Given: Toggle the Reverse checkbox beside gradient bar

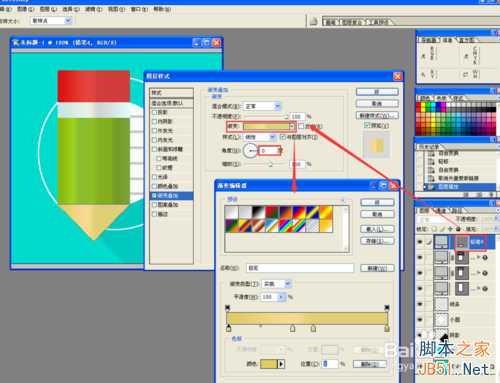Looking at the screenshot, I should [301, 126].
